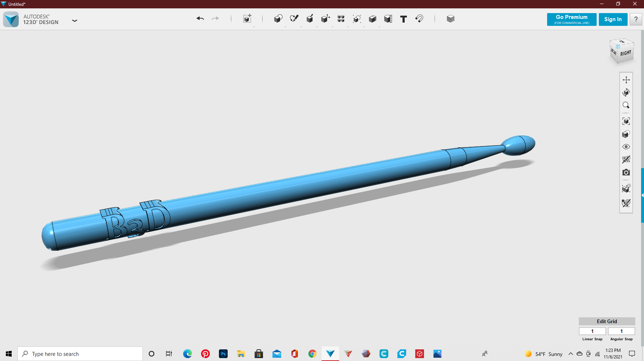
Task: Open Task View from the taskbar
Action: (169, 354)
